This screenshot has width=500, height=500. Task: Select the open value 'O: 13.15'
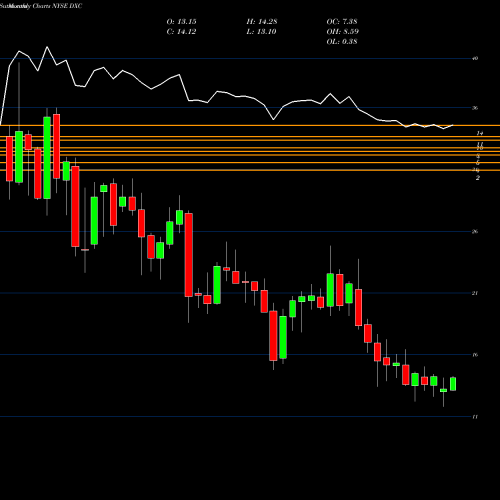181,22
